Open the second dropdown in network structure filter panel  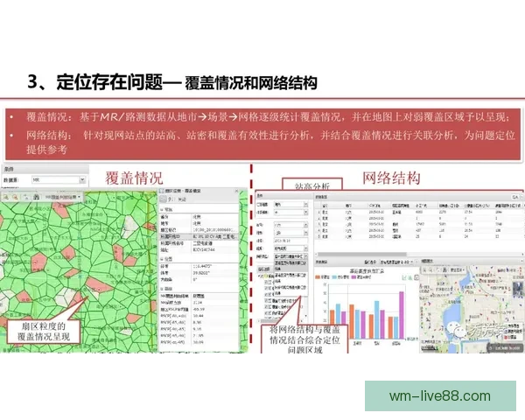tap(305, 213)
